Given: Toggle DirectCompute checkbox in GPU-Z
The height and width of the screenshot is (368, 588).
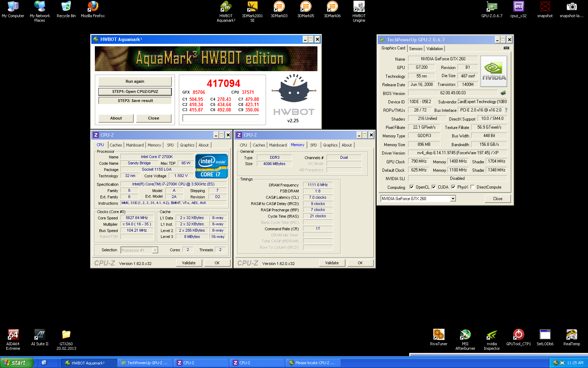Looking at the screenshot, I should pos(472,187).
